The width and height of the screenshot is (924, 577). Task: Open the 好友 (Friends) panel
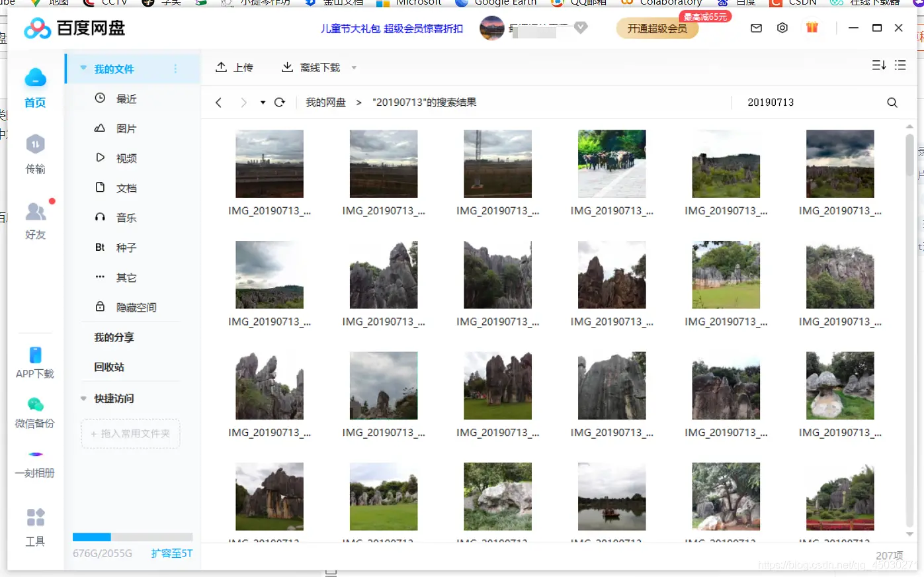tap(35, 220)
